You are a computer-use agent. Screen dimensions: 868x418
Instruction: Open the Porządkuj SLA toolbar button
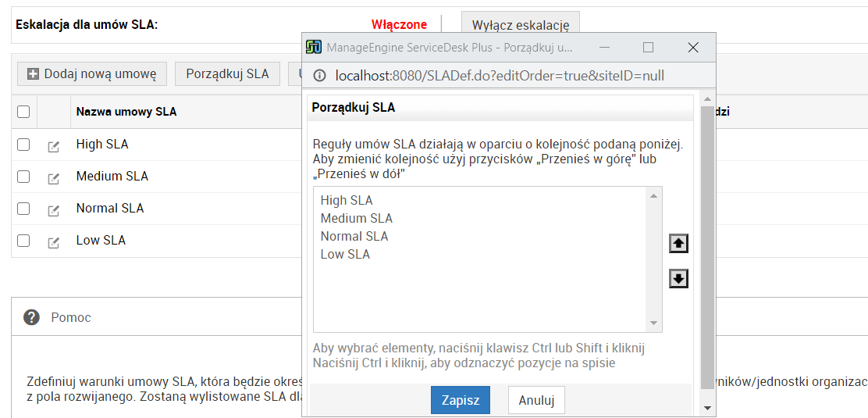pos(227,74)
